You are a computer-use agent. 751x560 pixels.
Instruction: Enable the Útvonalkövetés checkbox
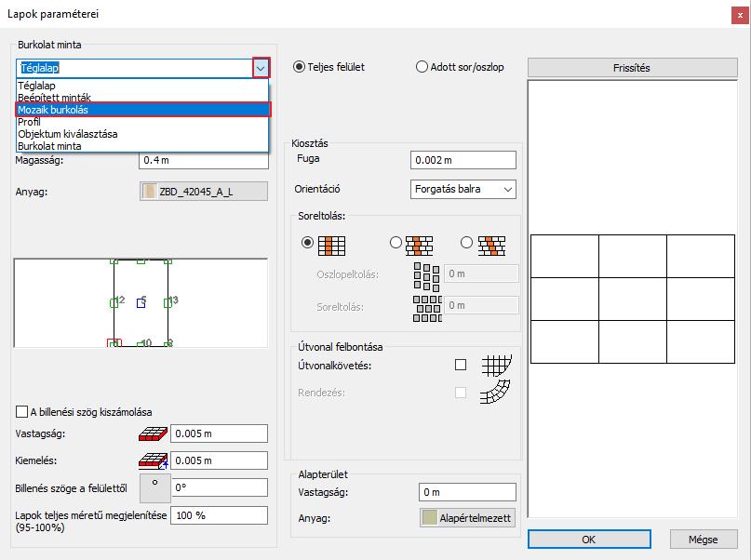pyautogui.click(x=461, y=366)
